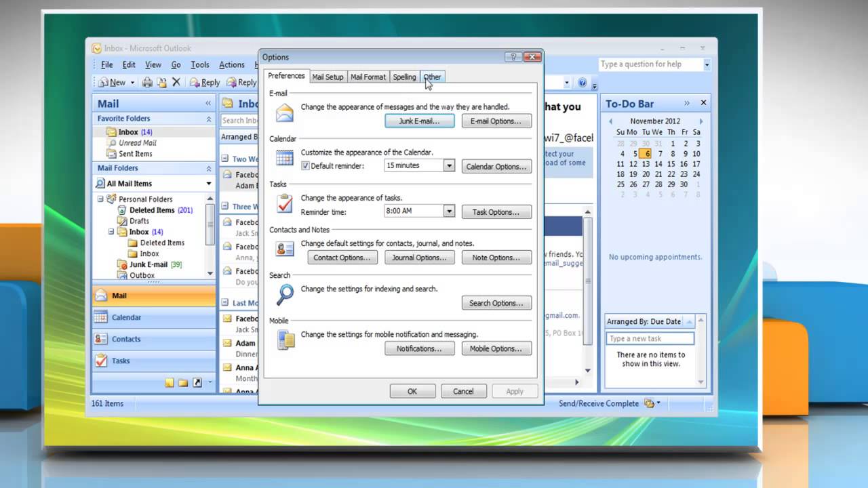Switch to the Mail Setup tab

pyautogui.click(x=328, y=77)
